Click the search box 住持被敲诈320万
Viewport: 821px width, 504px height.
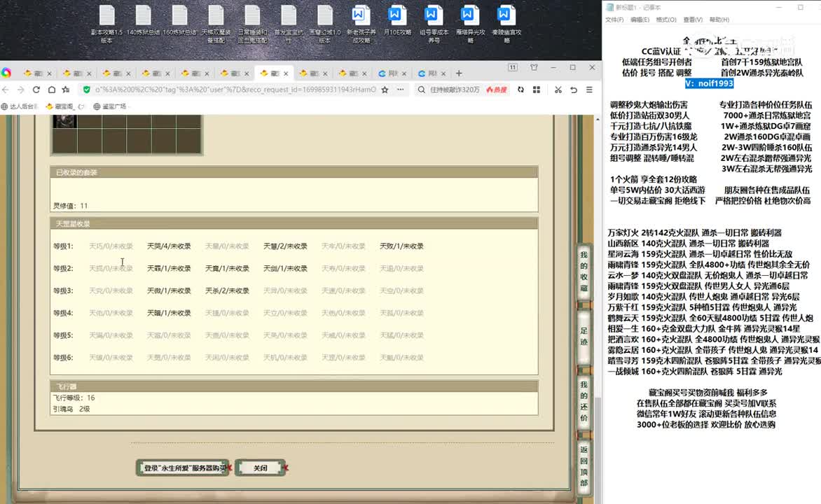[x=455, y=90]
